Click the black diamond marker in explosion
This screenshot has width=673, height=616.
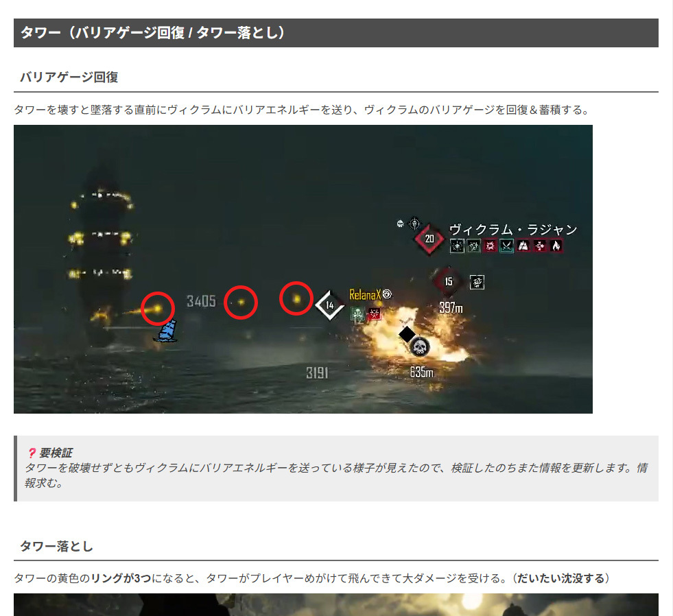tap(407, 334)
